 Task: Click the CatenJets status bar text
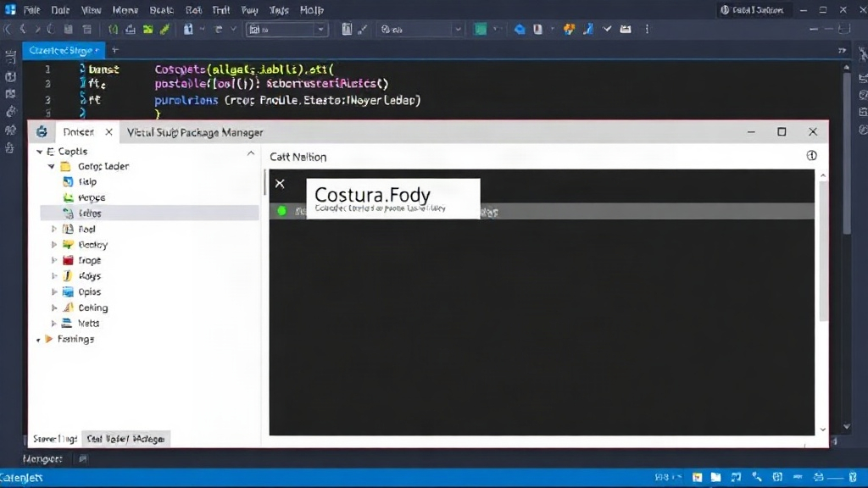21,478
